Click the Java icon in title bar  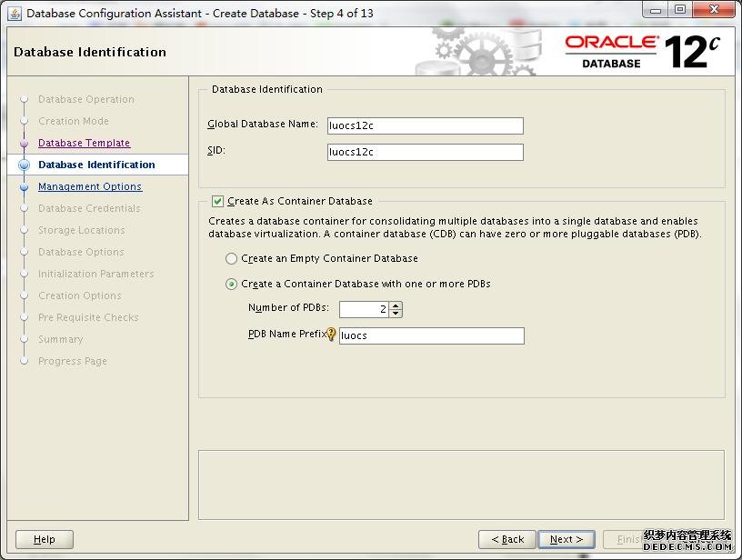(x=14, y=13)
